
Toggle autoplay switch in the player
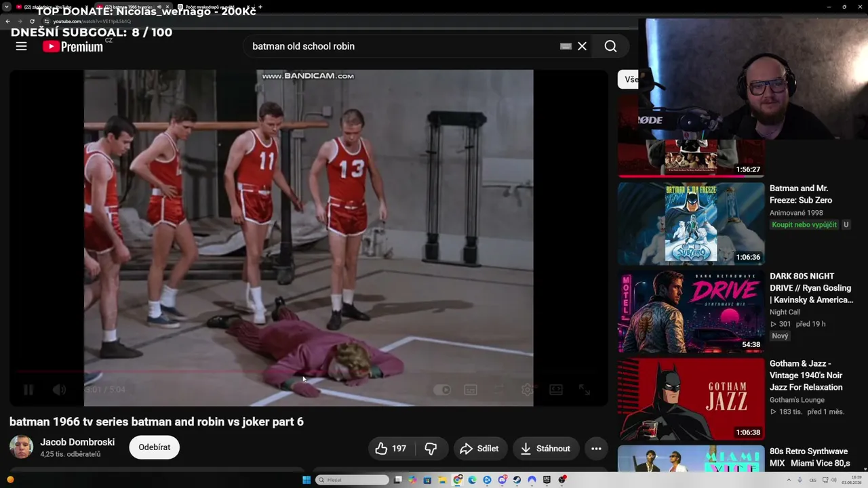(x=441, y=390)
